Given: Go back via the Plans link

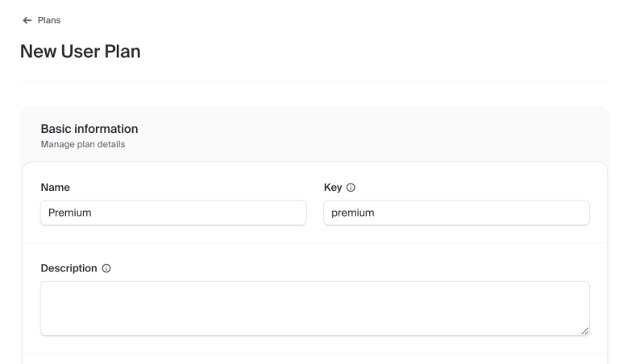Looking at the screenshot, I should click(x=49, y=20).
